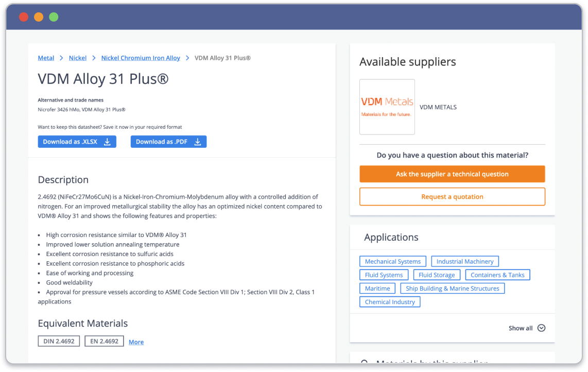Open Nickel Chromium Iron Alloy breadcrumb

(141, 58)
